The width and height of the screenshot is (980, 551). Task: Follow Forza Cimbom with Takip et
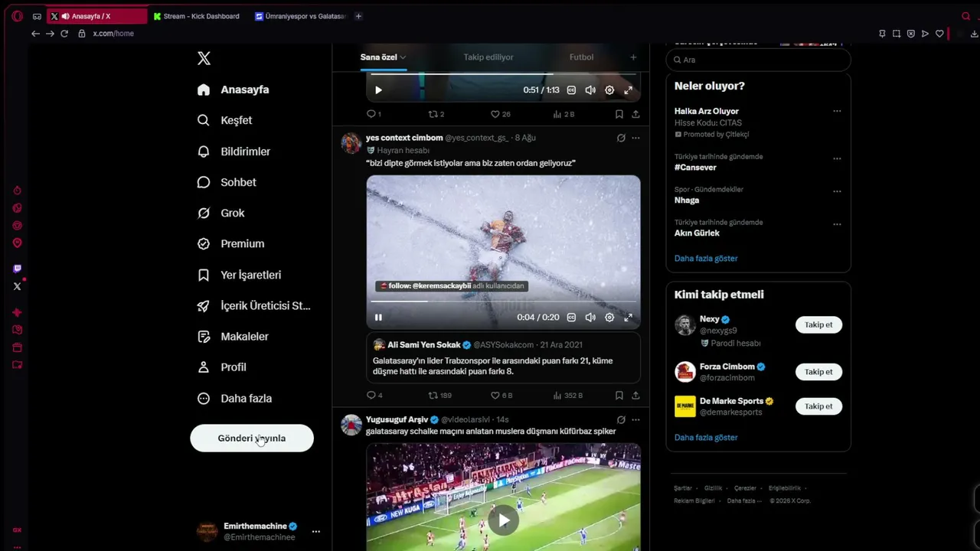tap(818, 372)
